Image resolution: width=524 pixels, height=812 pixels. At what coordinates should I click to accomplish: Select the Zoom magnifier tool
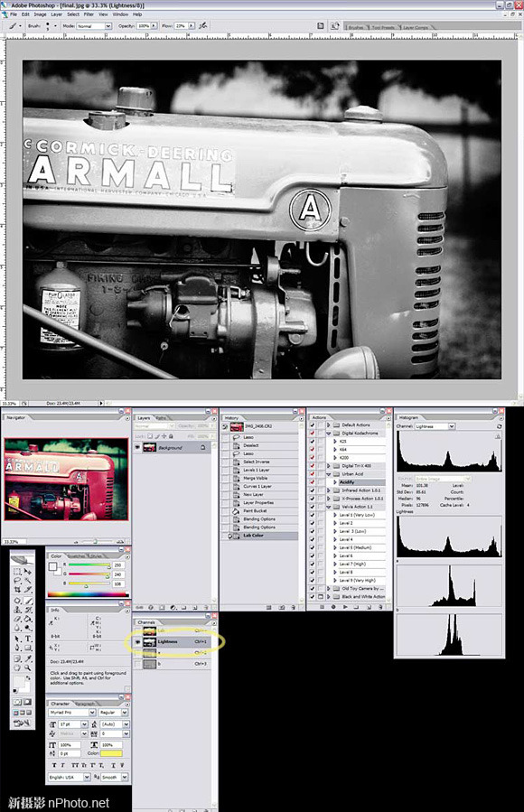27,667
